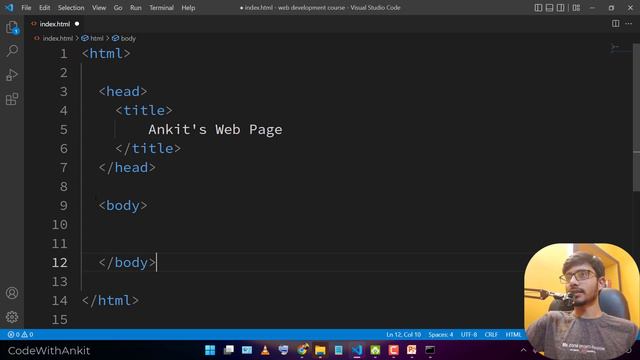Click the closing head tag on line 7
The width and height of the screenshot is (640, 360).
tap(127, 167)
